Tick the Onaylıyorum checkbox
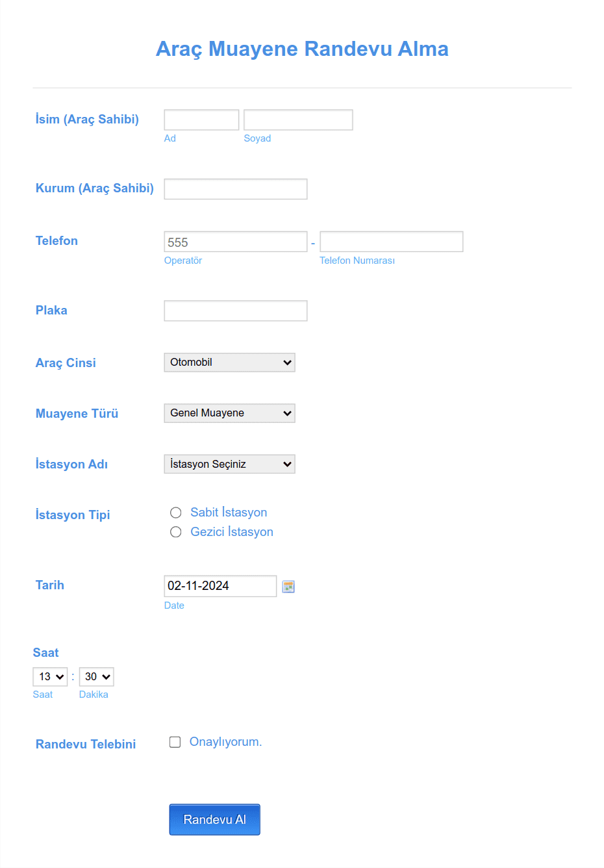The width and height of the screenshot is (604, 868). point(175,742)
